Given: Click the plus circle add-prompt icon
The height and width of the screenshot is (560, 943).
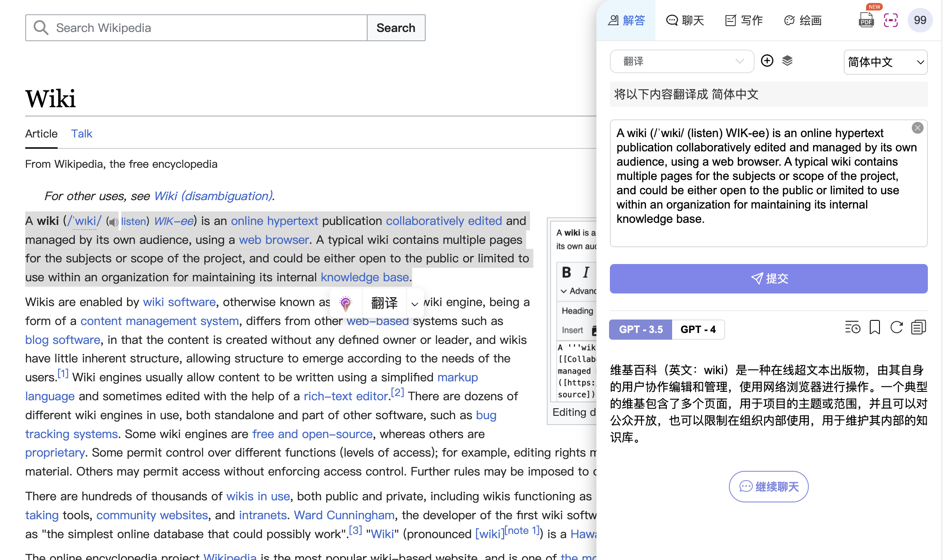Looking at the screenshot, I should click(767, 61).
